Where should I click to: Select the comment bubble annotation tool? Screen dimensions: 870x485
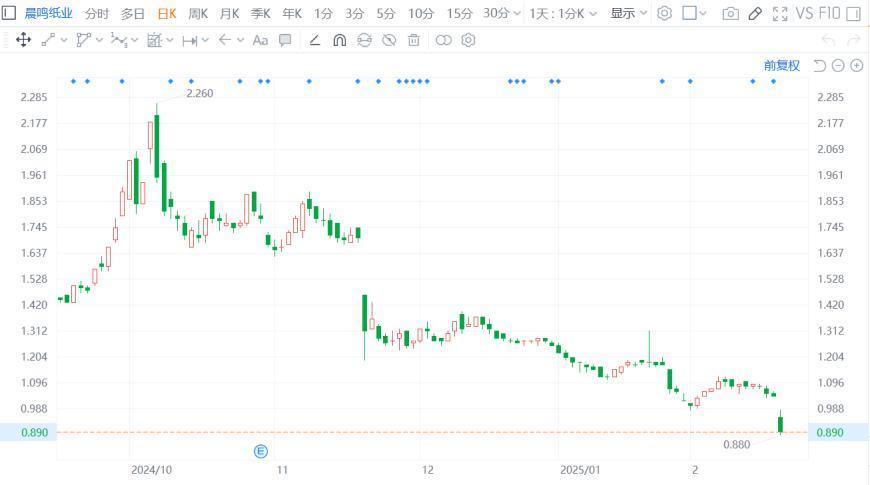coord(285,40)
